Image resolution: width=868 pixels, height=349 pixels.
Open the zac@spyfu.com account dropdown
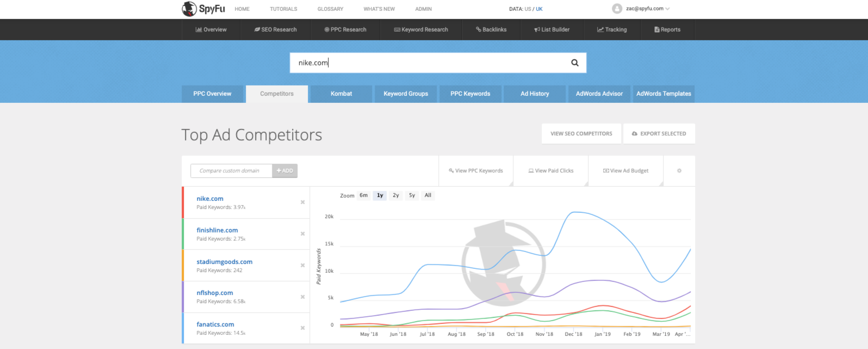(648, 9)
